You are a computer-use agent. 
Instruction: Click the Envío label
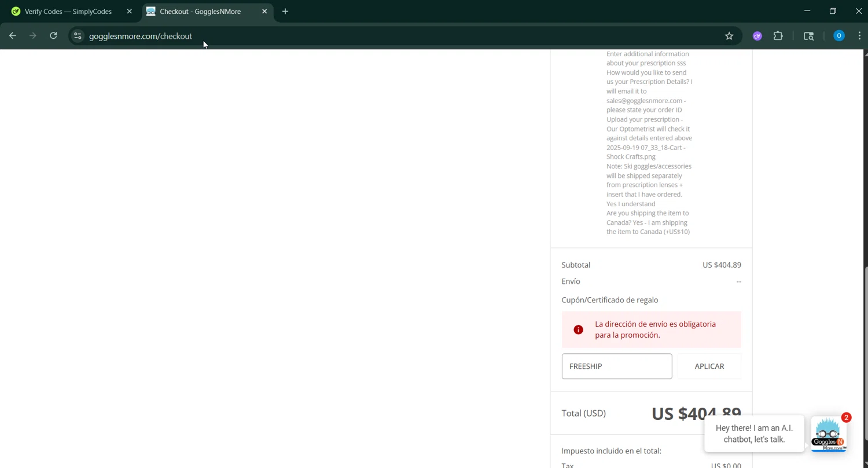(571, 281)
